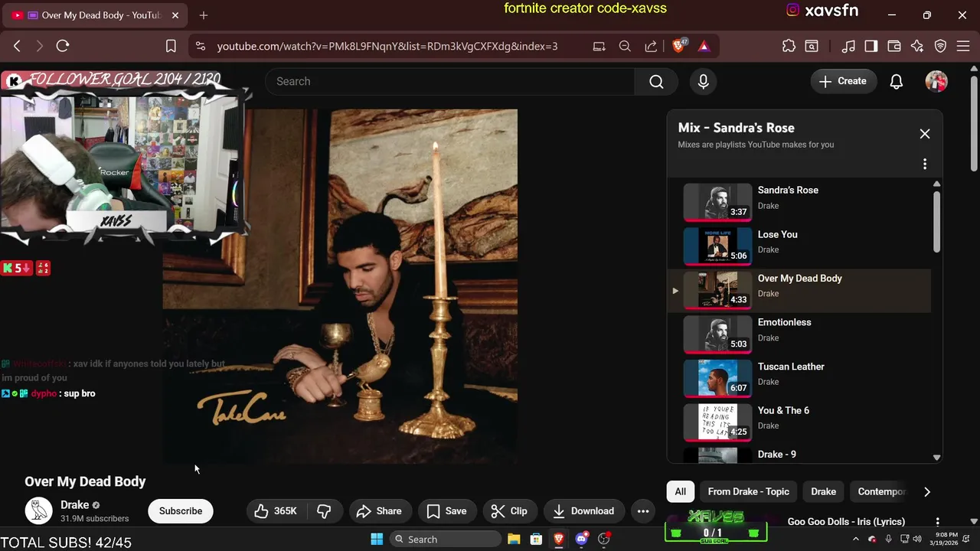Reload the YouTube page

click(63, 46)
